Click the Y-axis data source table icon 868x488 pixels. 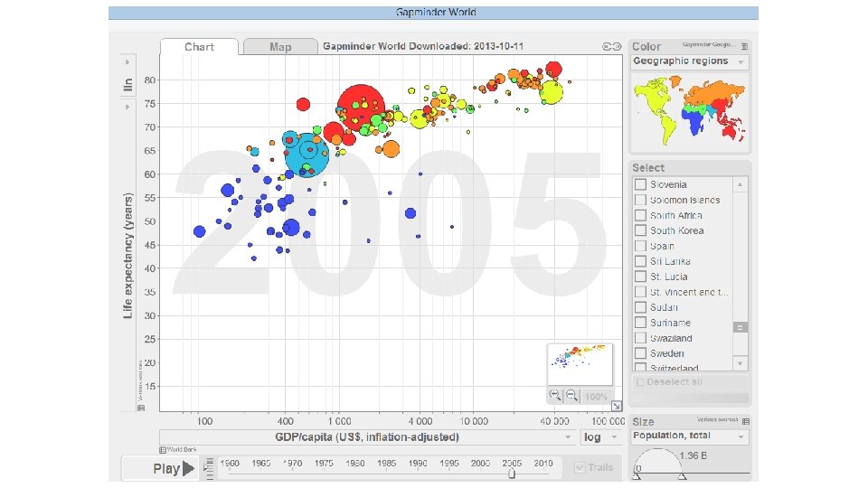pyautogui.click(x=141, y=408)
